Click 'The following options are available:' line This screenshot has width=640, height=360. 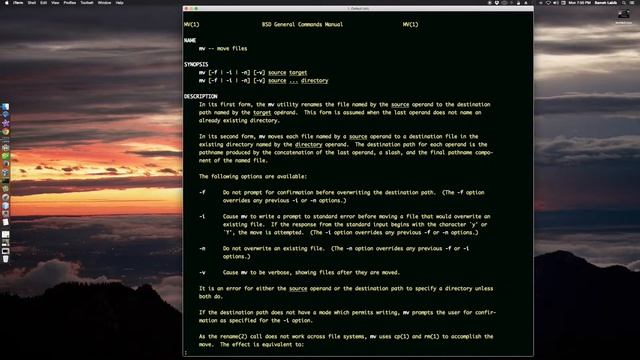253,176
